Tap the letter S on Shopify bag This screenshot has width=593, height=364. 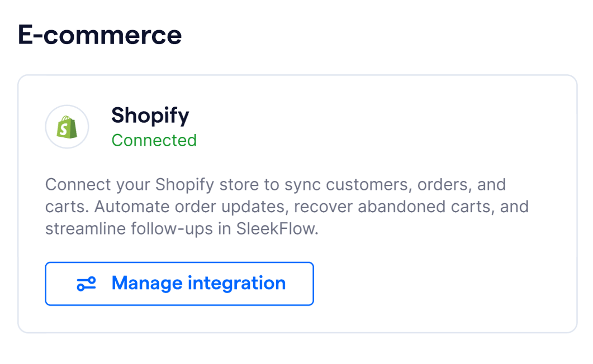(64, 130)
